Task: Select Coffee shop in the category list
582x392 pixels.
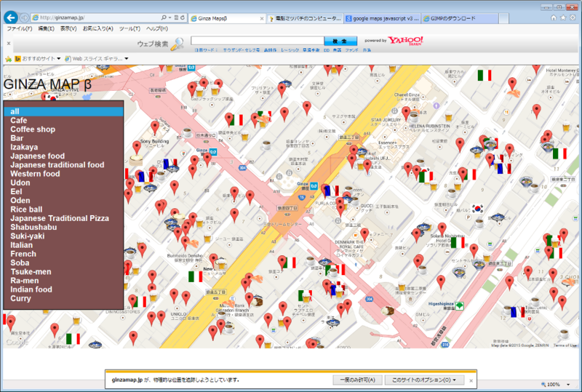Action: pyautogui.click(x=63, y=129)
